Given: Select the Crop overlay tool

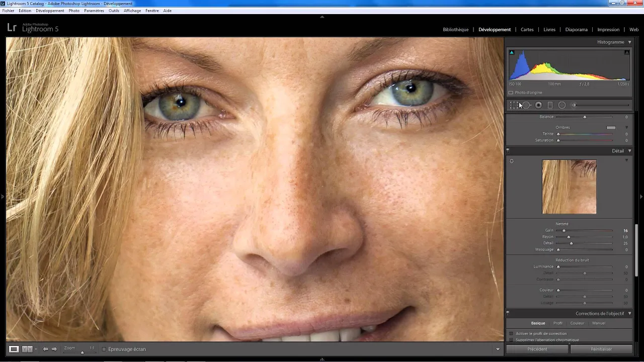Looking at the screenshot, I should pyautogui.click(x=514, y=105).
